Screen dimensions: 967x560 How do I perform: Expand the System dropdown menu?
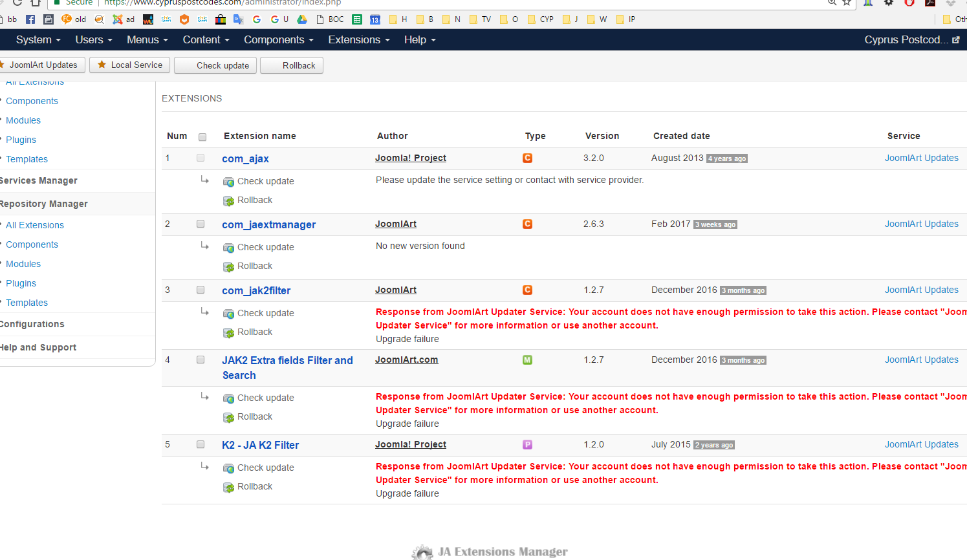[38, 40]
